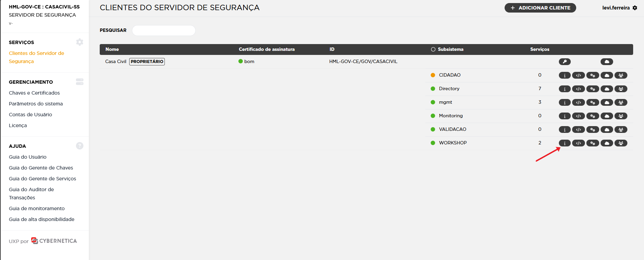This screenshot has width=644, height=260.
Task: Open the users group icon for WORKSHOP
Action: click(621, 143)
